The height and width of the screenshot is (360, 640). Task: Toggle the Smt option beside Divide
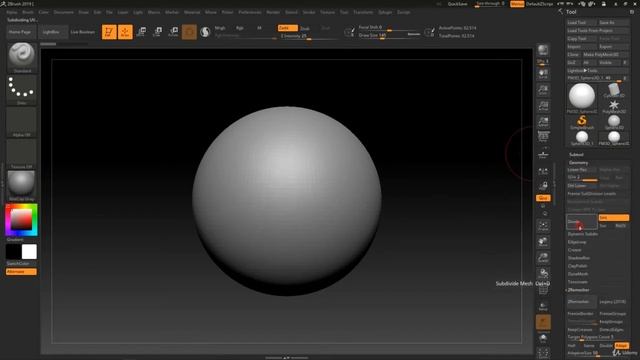click(x=613, y=218)
